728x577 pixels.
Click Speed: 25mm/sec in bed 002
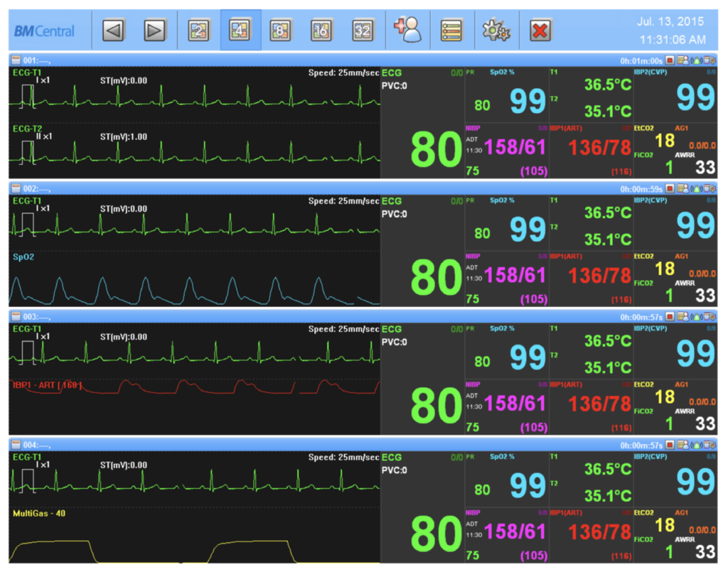tap(343, 201)
